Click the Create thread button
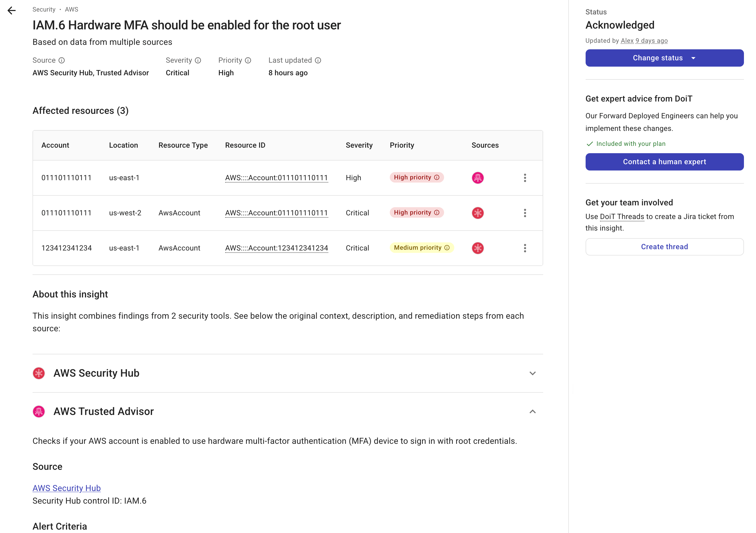 click(x=664, y=246)
